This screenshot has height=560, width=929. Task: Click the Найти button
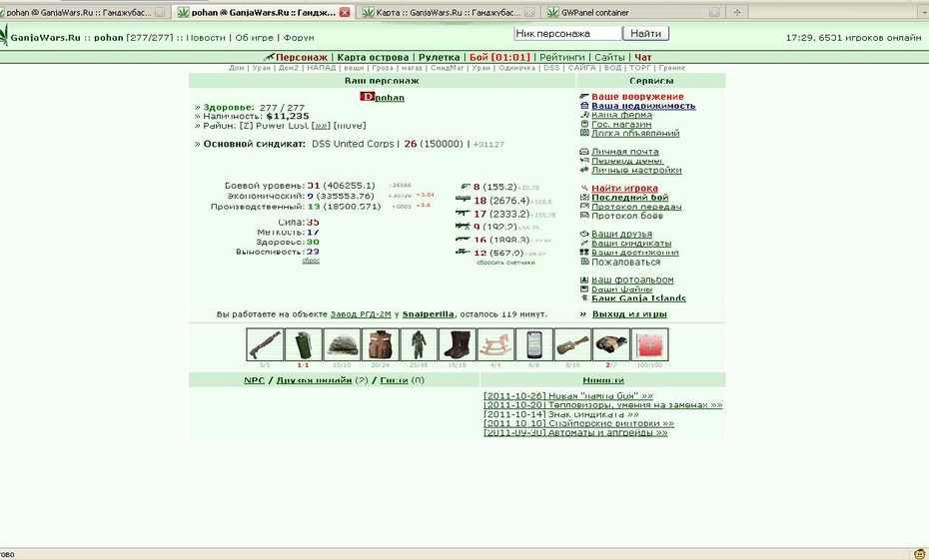tap(645, 34)
